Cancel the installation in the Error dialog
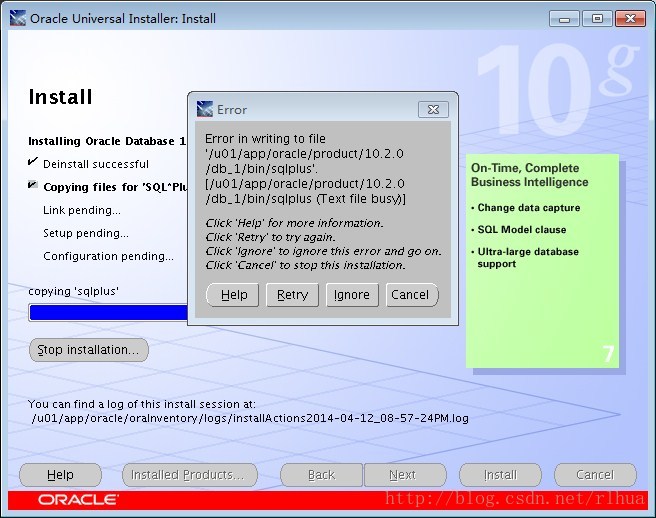The image size is (656, 518). click(x=412, y=295)
